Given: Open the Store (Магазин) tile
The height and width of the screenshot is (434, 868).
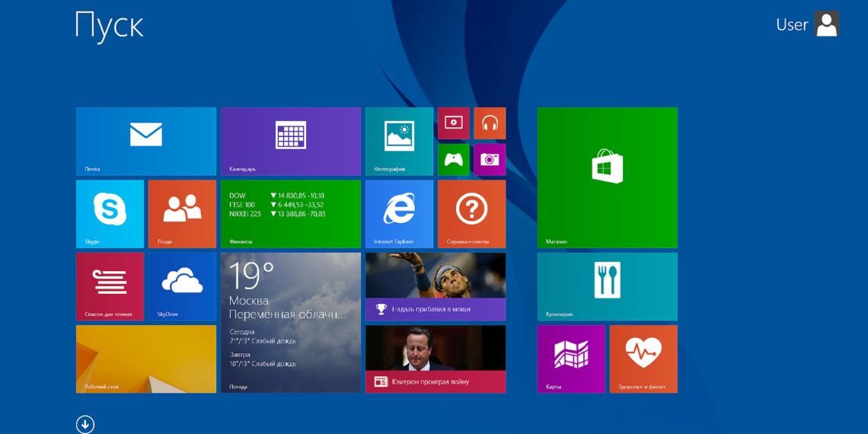Looking at the screenshot, I should (607, 177).
